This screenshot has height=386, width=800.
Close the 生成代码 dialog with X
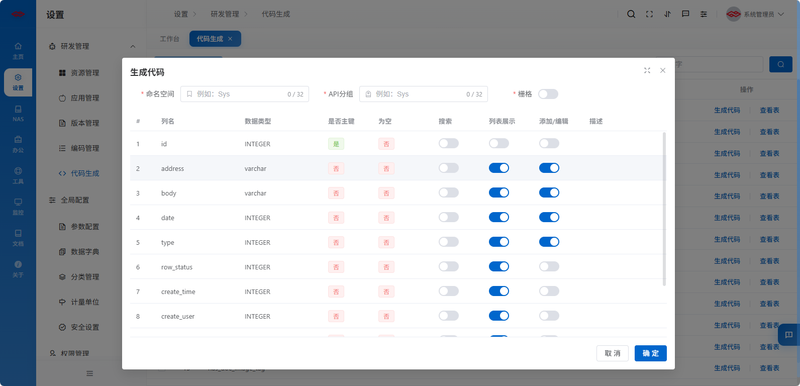(663, 70)
